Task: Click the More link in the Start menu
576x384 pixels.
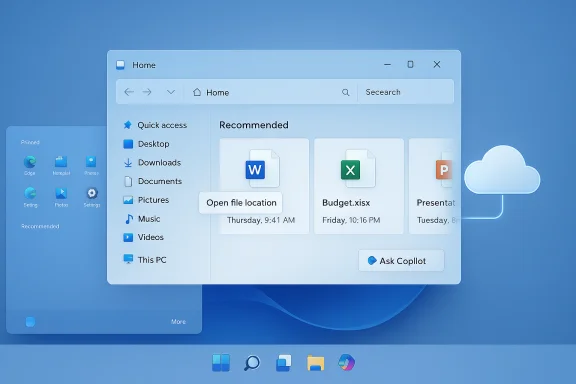Action: (178, 322)
